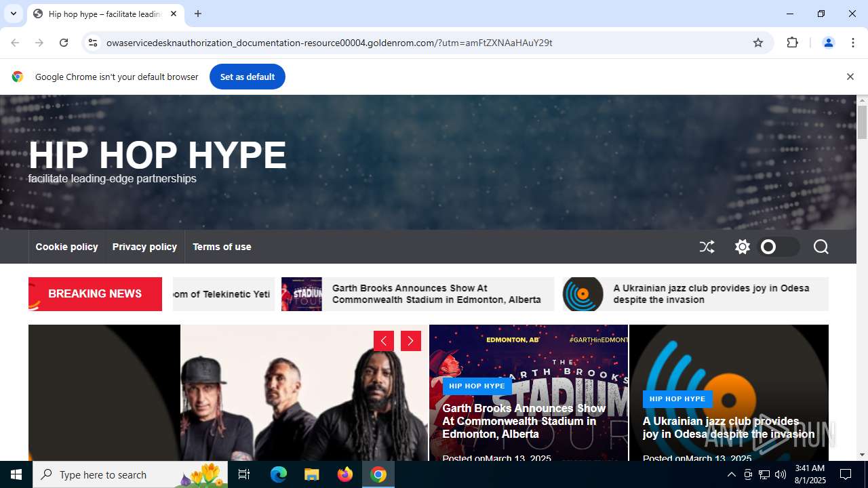Open the tab search dropdown arrow
The width and height of the screenshot is (868, 488).
[13, 14]
